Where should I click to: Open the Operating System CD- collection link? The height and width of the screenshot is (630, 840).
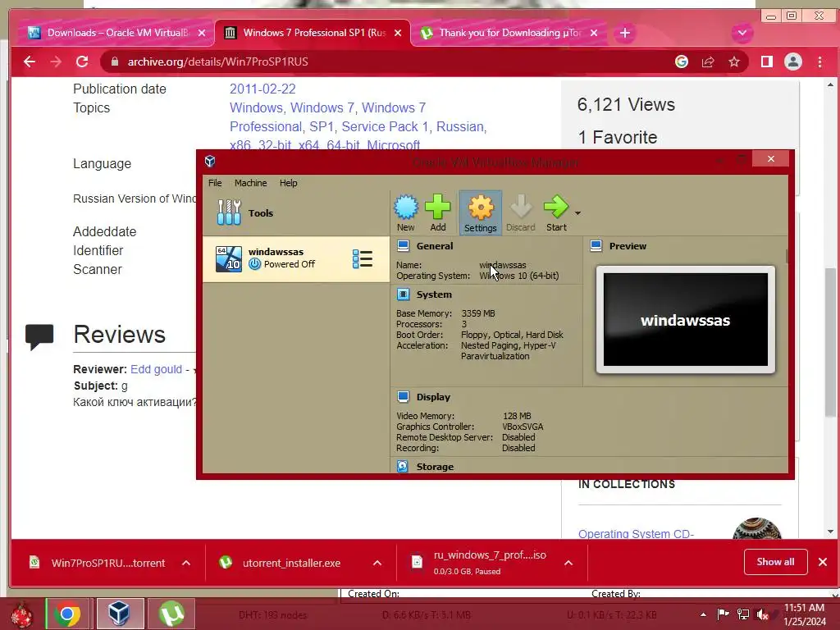636,533
